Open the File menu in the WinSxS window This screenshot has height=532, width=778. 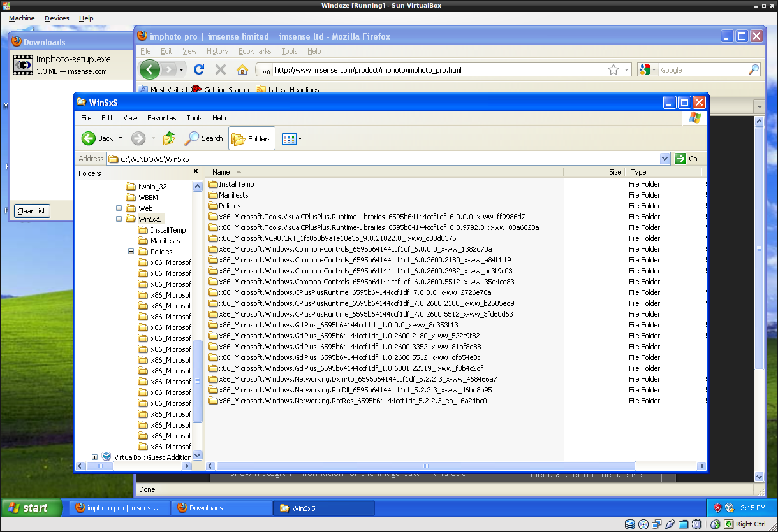pos(86,118)
